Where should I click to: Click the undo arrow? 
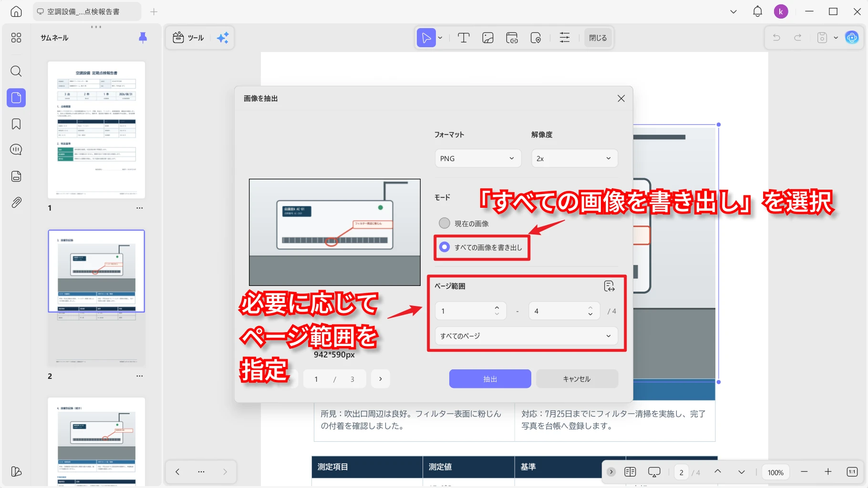pyautogui.click(x=776, y=38)
